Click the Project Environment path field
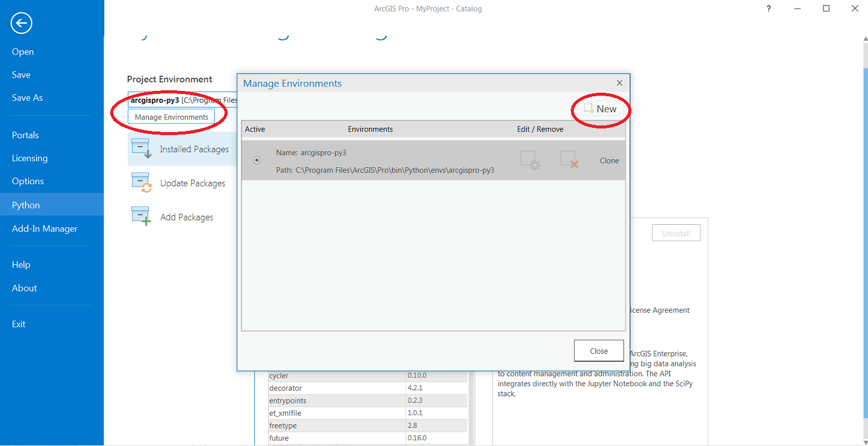868x446 pixels. (x=182, y=99)
